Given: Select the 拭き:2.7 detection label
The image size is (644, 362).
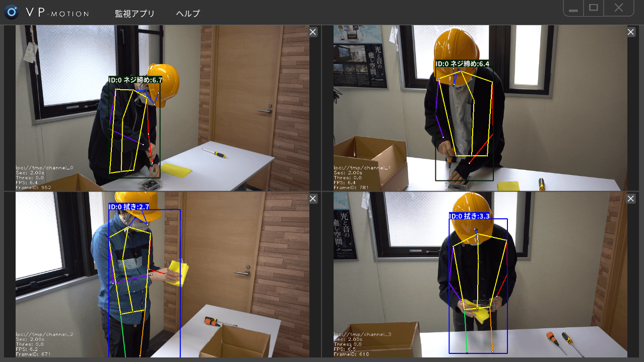Looking at the screenshot, I should [128, 207].
